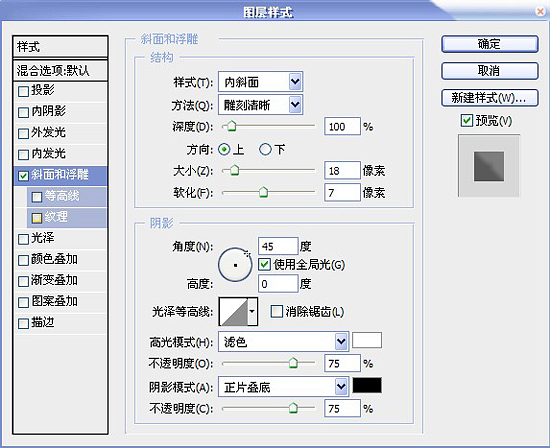This screenshot has height=448, width=550.
Task: Enable 消除锯齿(L) checkbox
Action: click(x=277, y=311)
